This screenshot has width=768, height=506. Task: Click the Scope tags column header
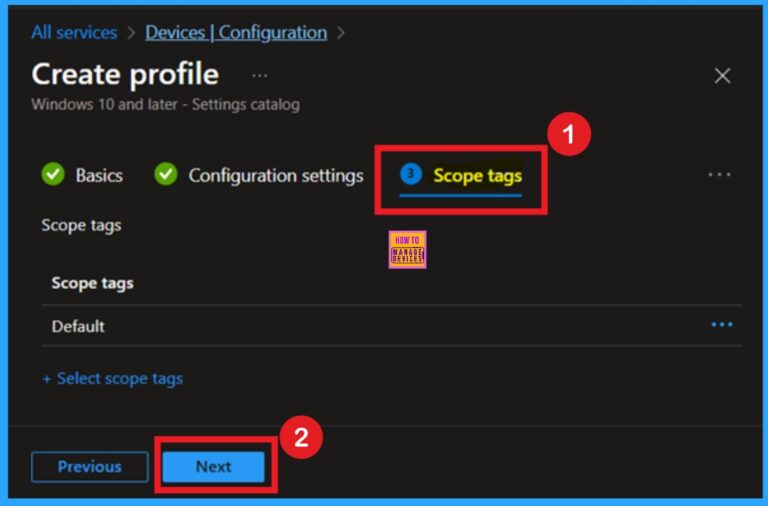point(92,283)
